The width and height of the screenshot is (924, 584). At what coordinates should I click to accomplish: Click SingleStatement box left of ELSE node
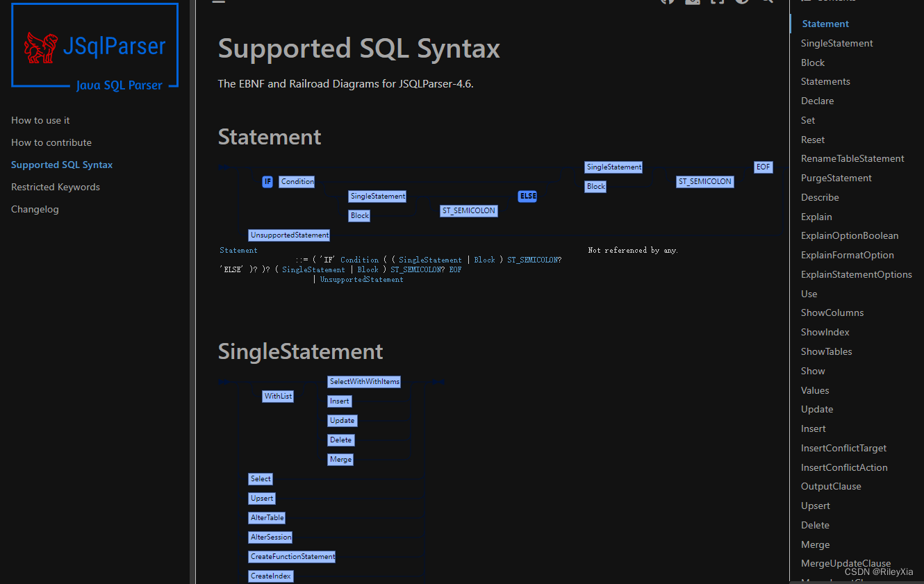tap(378, 197)
